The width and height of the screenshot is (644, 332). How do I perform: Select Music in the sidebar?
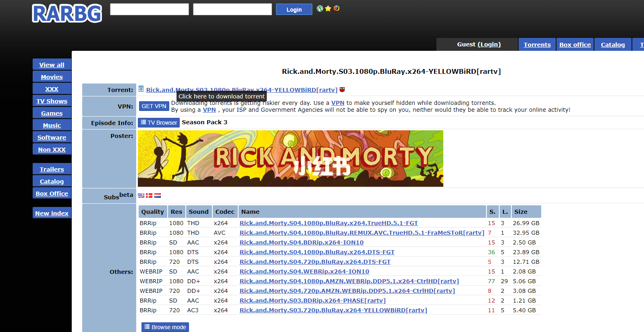tap(52, 125)
